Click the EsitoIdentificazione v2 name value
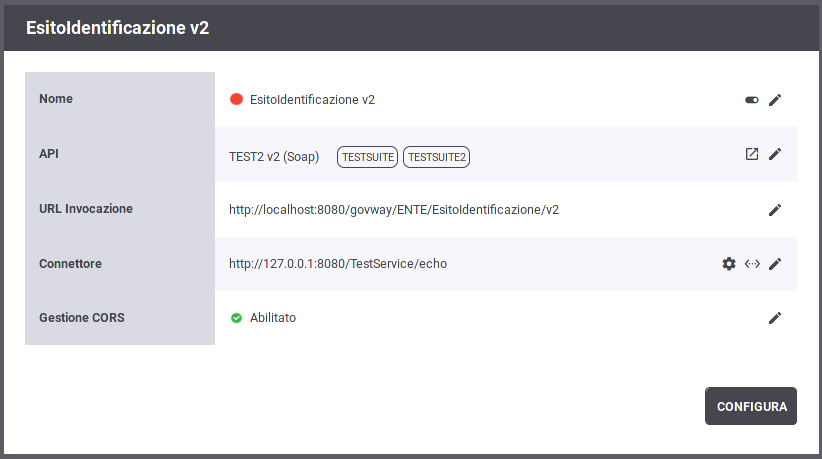 point(312,100)
